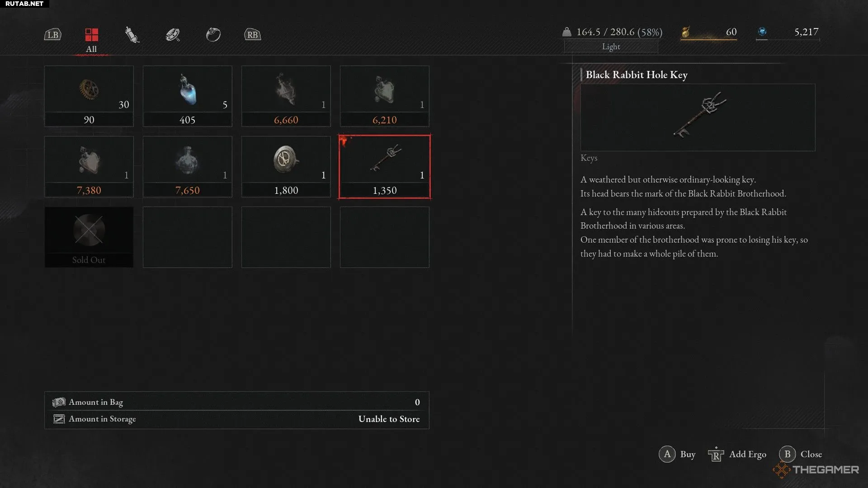Image resolution: width=868 pixels, height=488 pixels.
Task: Click the B Close button
Action: coord(801,454)
